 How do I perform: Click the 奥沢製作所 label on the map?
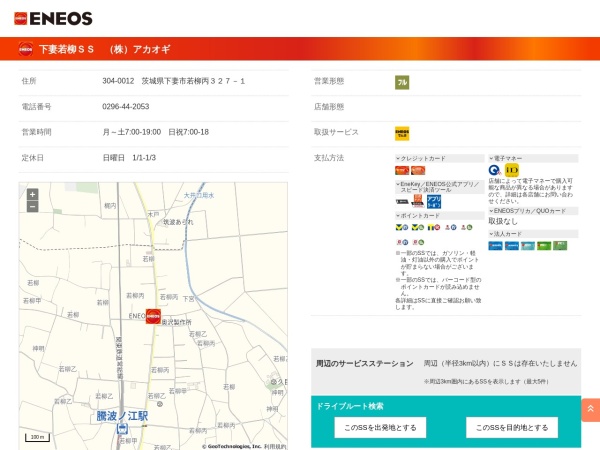(176, 323)
